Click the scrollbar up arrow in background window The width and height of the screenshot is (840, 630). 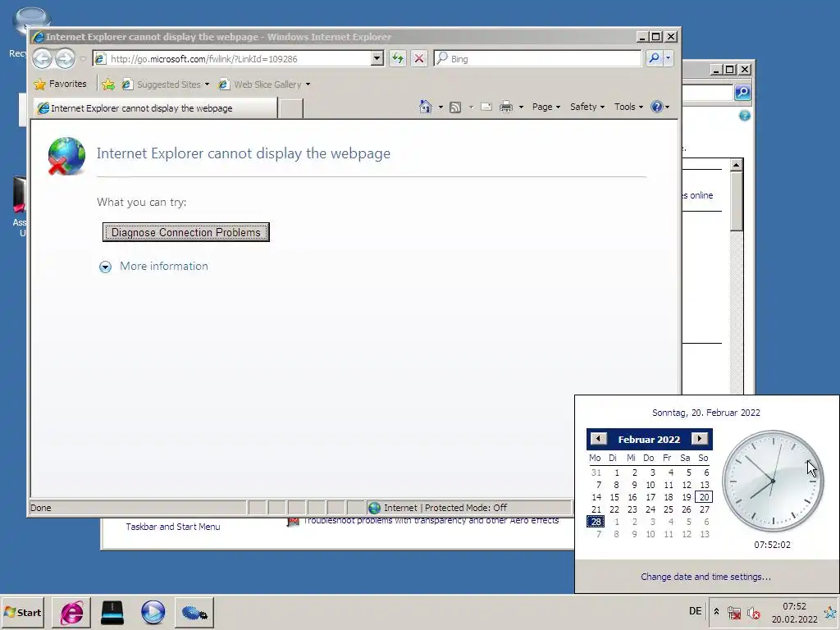click(x=737, y=164)
